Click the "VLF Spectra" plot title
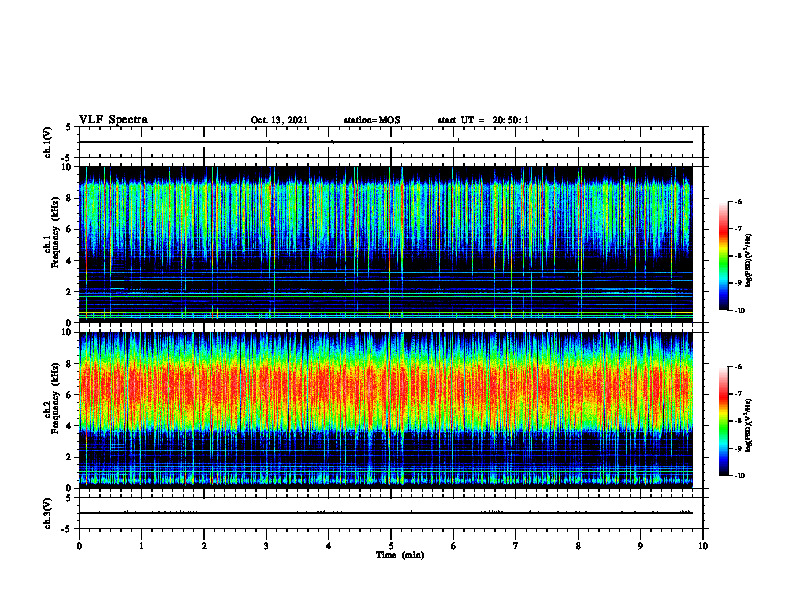This screenshot has width=792, height=612. pyautogui.click(x=113, y=120)
